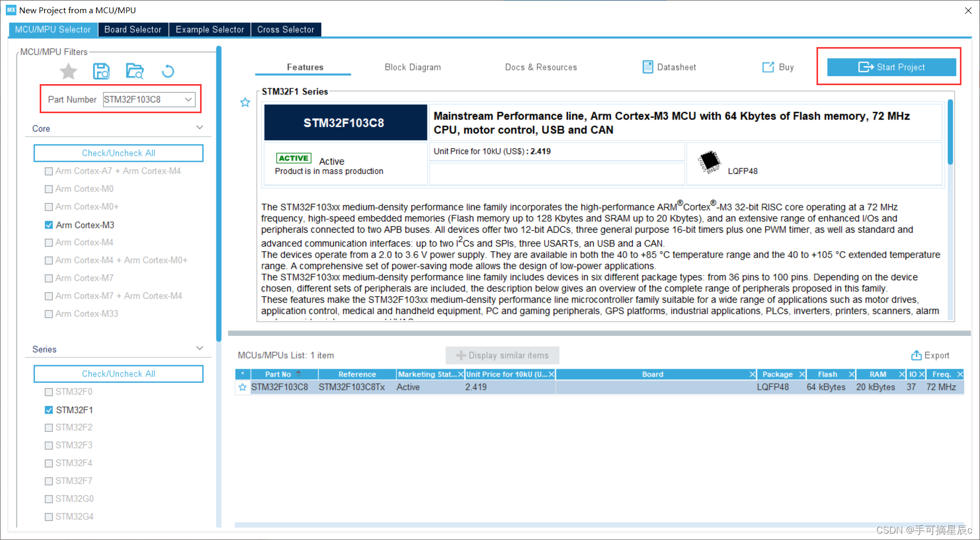
Task: Check the STM32F0 series checkbox
Action: [49, 392]
